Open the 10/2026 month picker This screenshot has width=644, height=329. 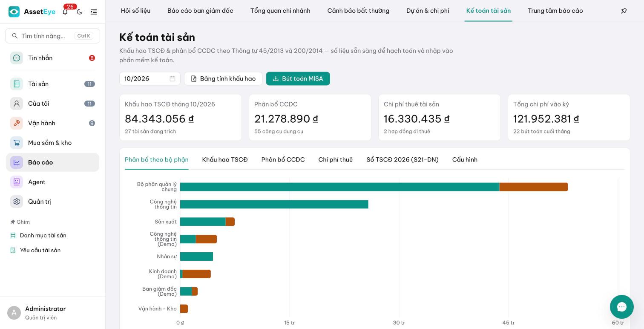[150, 78]
